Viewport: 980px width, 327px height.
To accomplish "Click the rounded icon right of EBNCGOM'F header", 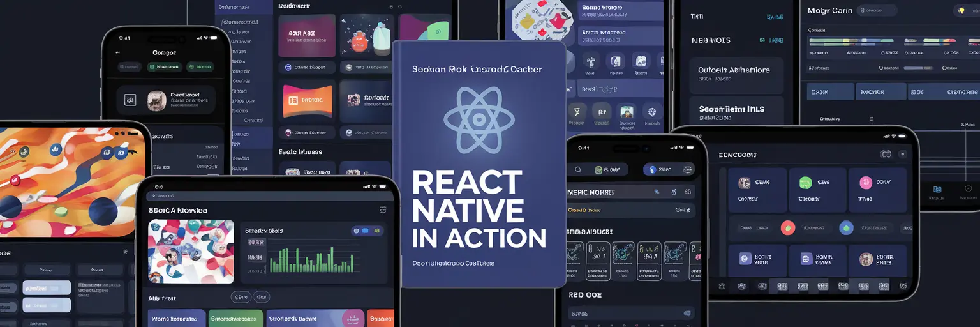I will (886, 154).
